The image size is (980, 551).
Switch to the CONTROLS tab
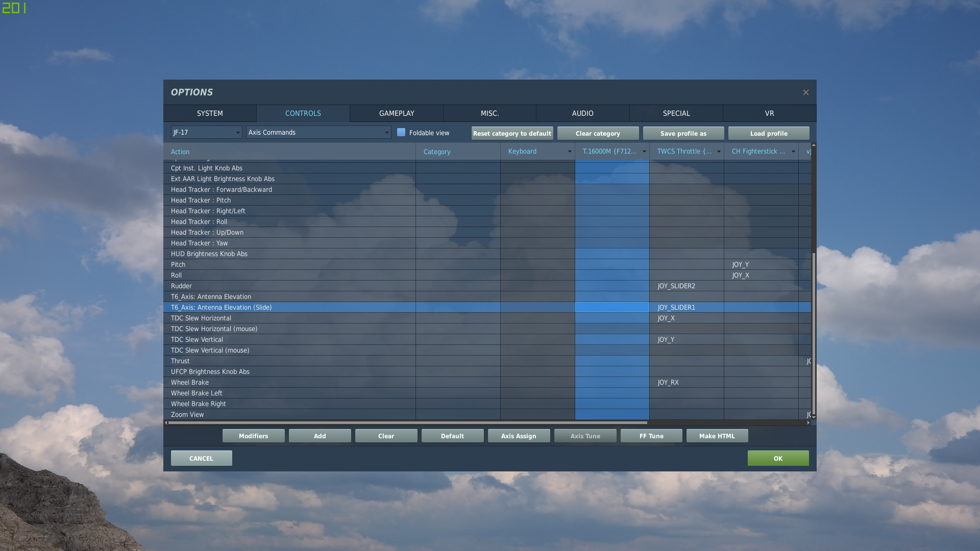(x=303, y=113)
